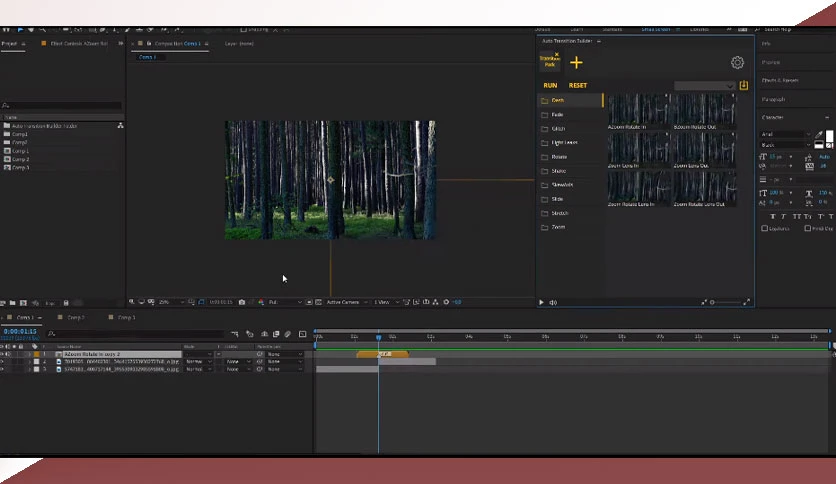Switch to Comp 2 timeline tab
This screenshot has height=484, width=836.
75,317
